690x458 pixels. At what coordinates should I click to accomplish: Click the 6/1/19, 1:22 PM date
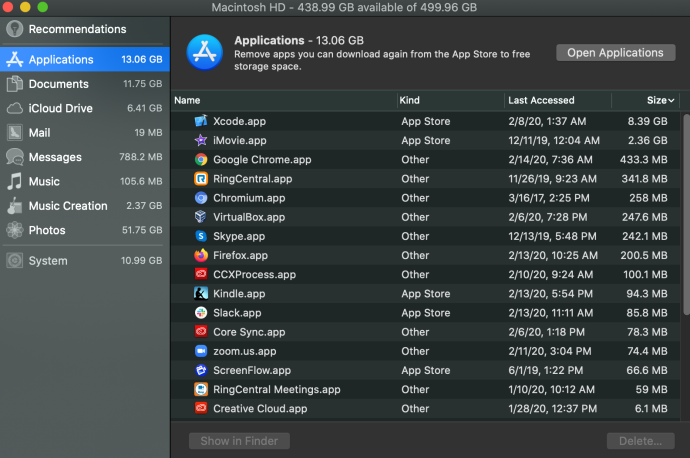pyautogui.click(x=546, y=370)
